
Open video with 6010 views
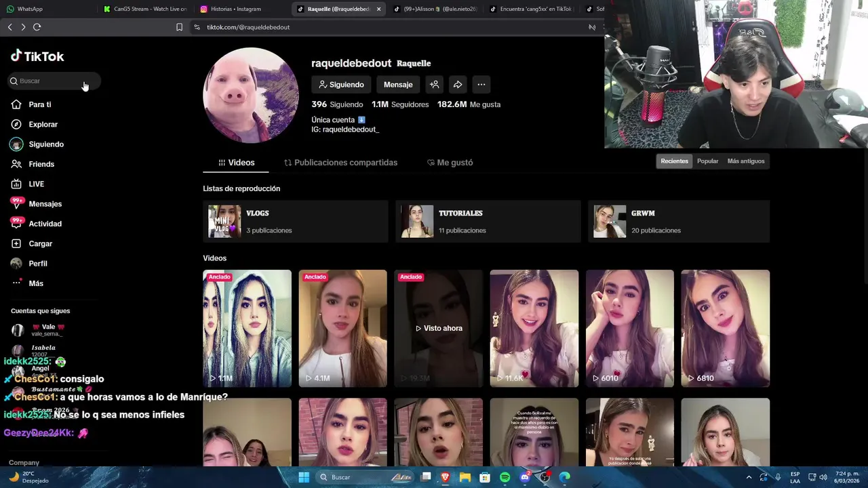[629, 329]
